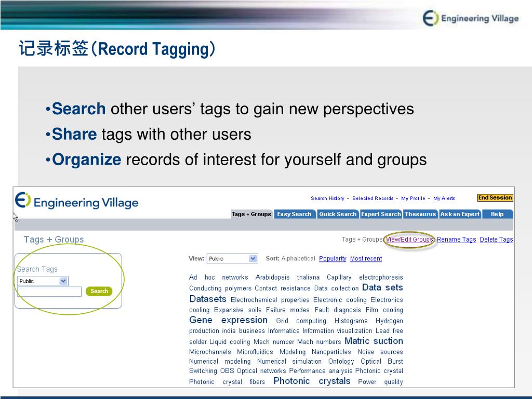
Task: Open the 'Liquid cooling' tag
Action: pyautogui.click(x=230, y=342)
